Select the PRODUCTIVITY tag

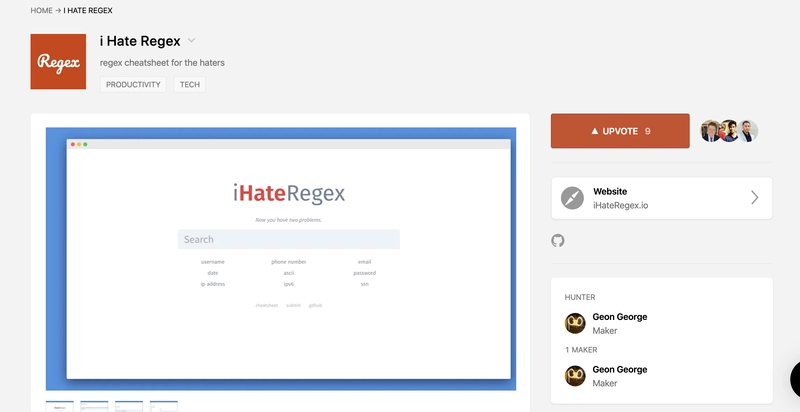click(133, 85)
